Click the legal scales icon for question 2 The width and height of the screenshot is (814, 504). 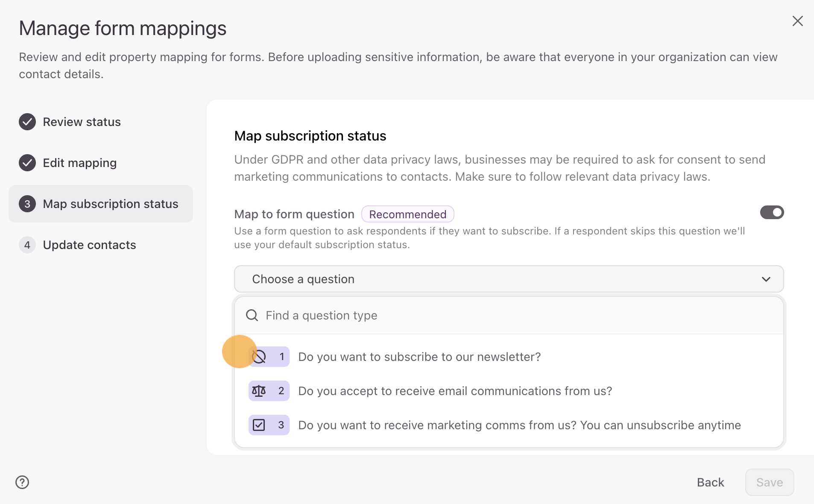(259, 391)
